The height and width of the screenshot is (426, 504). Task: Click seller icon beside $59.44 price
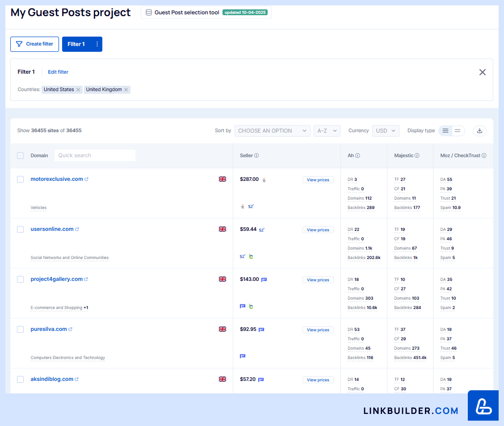point(262,230)
